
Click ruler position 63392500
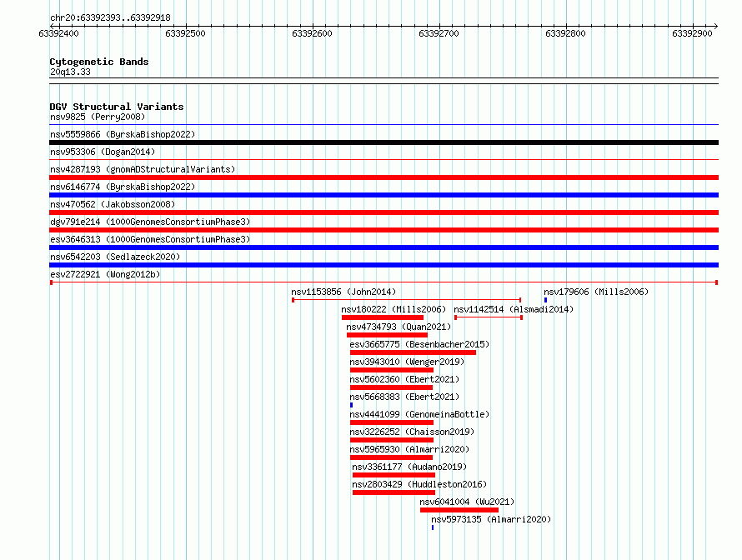click(x=185, y=33)
